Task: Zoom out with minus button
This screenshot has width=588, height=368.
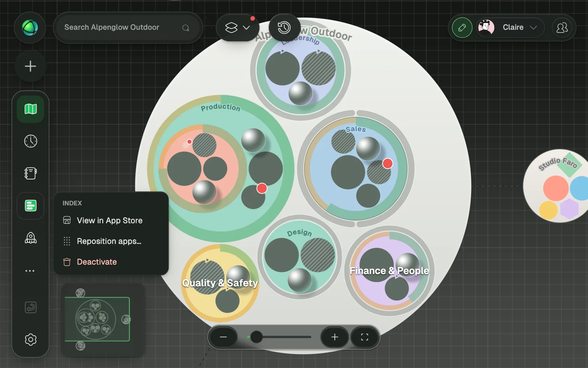Action: click(x=223, y=337)
